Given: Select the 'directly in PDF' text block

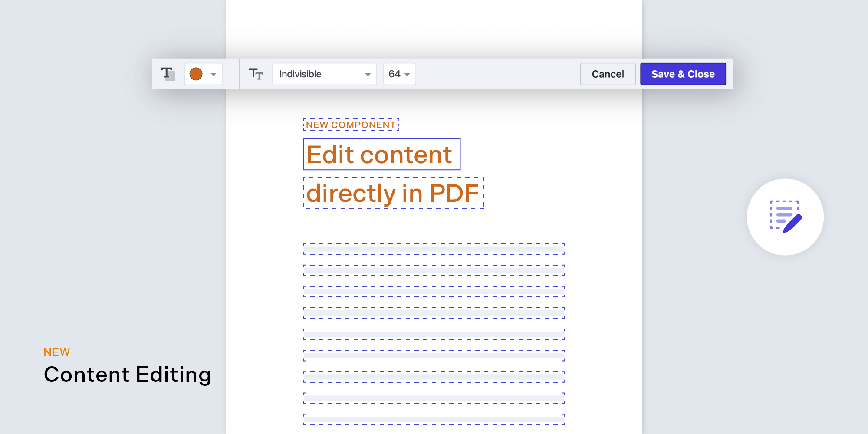Looking at the screenshot, I should (x=393, y=194).
